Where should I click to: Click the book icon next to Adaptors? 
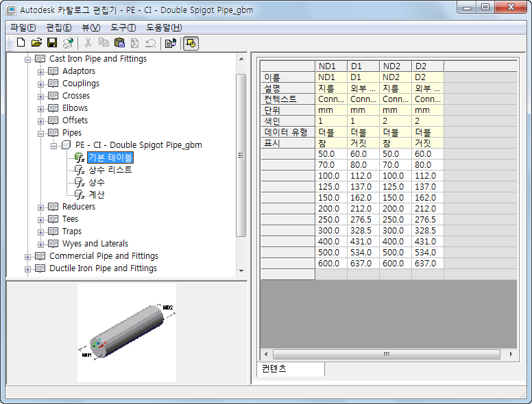pyautogui.click(x=53, y=71)
